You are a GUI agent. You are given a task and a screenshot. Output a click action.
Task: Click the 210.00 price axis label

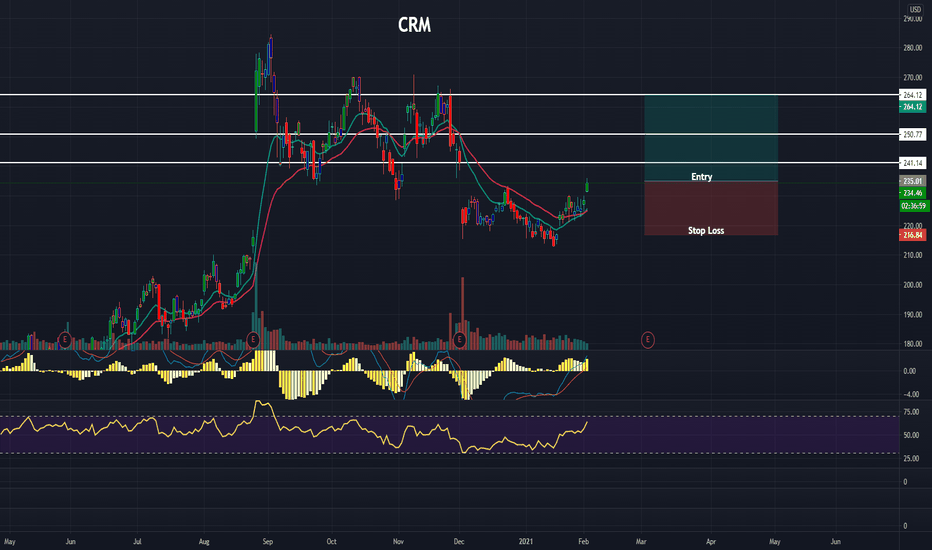912,255
